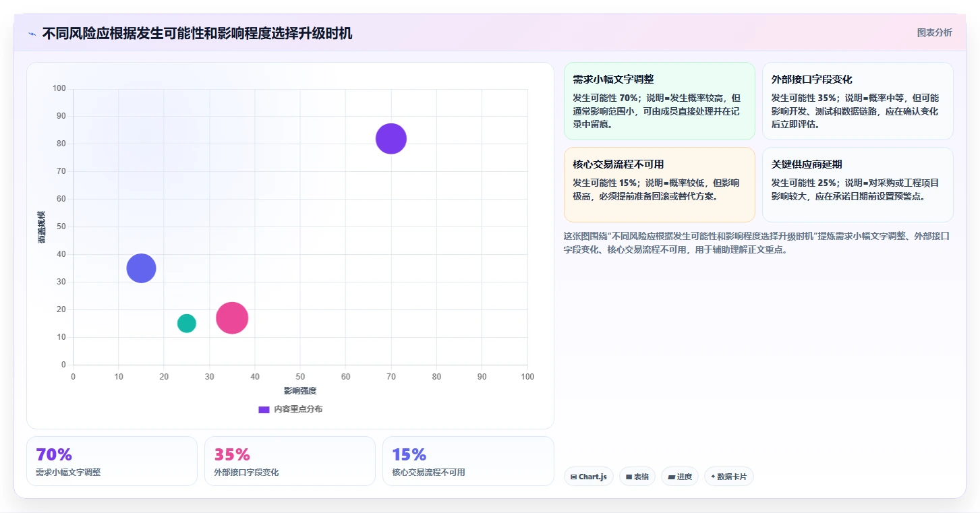This screenshot has width=980, height=513.
Task: Click the 发生可能性 25% description text
Action: click(855, 189)
